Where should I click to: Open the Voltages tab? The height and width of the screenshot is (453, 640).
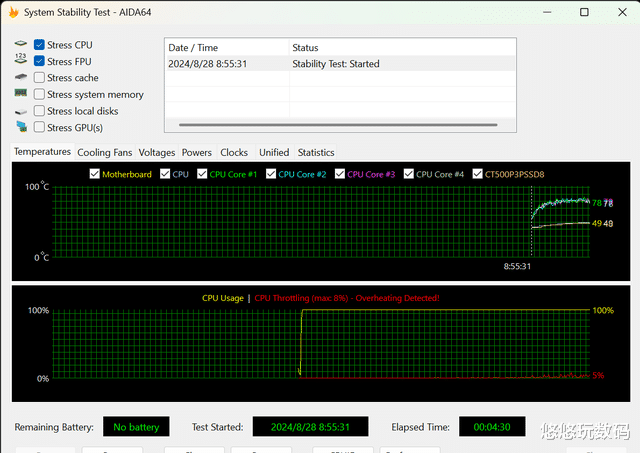pyautogui.click(x=157, y=152)
